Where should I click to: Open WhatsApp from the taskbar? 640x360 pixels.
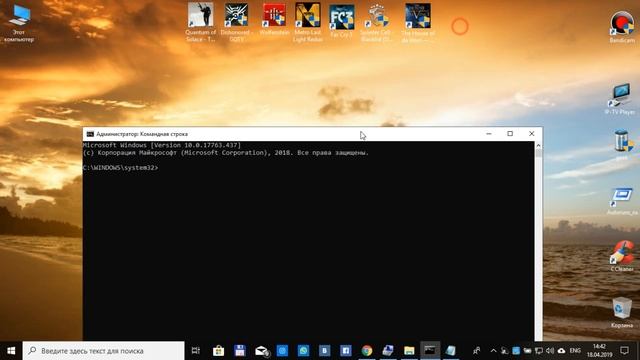click(303, 351)
